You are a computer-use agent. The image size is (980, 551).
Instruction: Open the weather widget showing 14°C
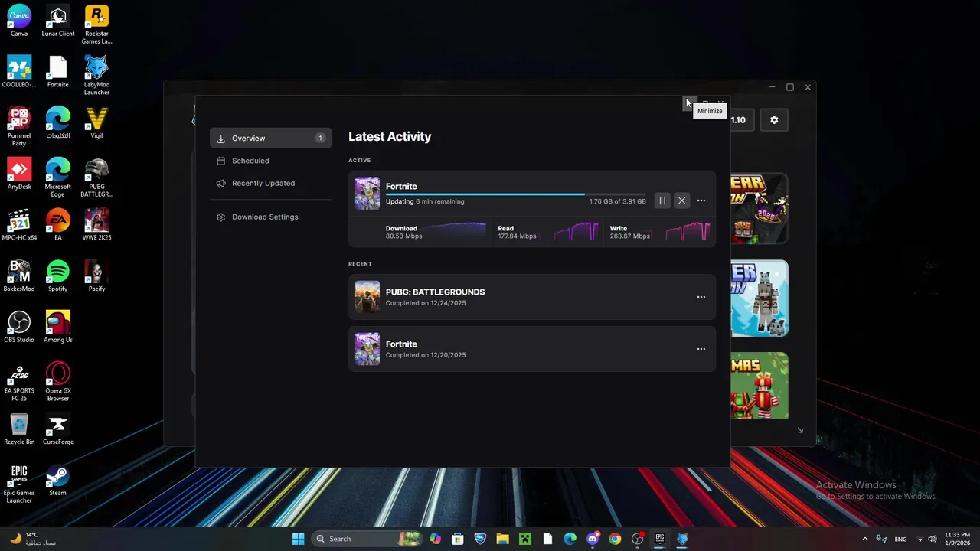tap(32, 539)
